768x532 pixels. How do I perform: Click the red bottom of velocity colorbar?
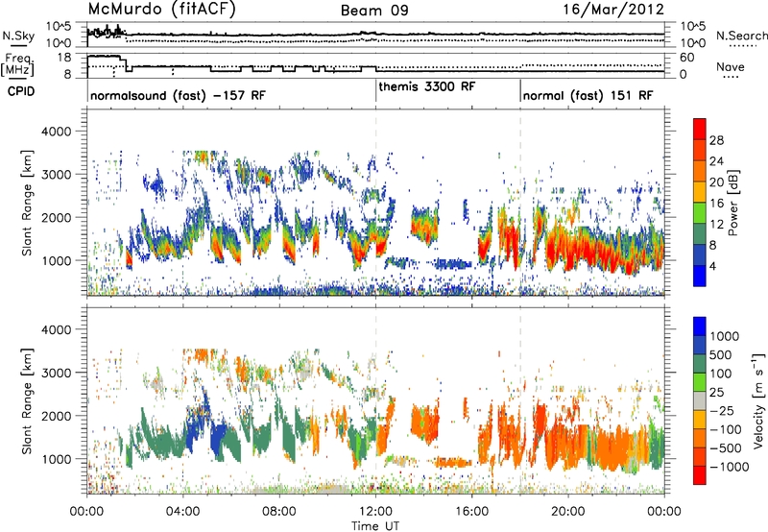pos(700,475)
